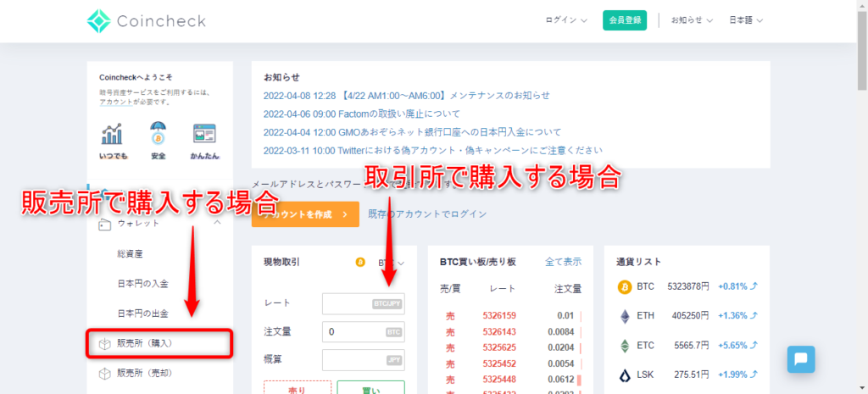Click the ETH +1.36% change indicator
The height and width of the screenshot is (394, 868).
click(x=737, y=316)
